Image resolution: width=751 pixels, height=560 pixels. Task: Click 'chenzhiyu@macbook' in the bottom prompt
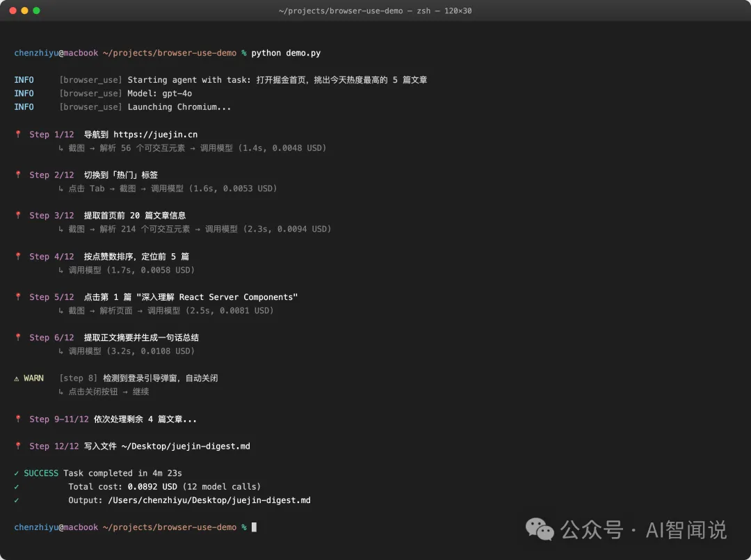[x=56, y=527]
